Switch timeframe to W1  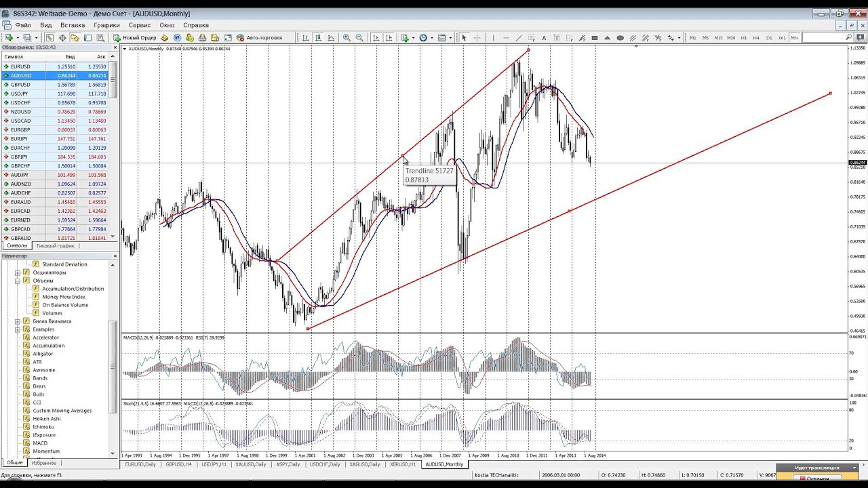click(x=782, y=38)
